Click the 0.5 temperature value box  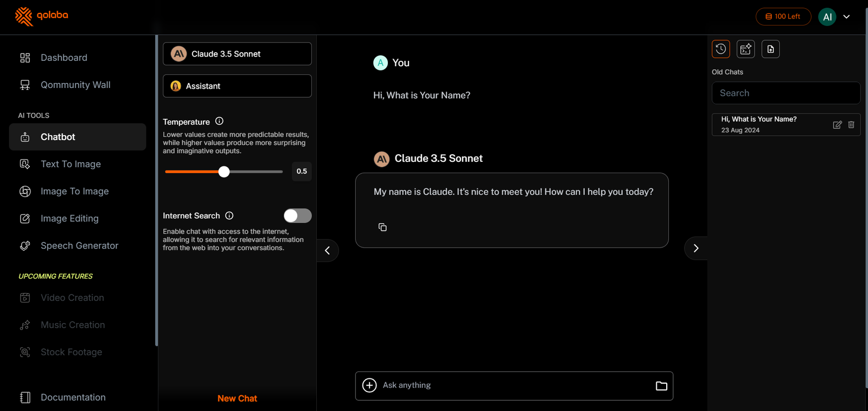pyautogui.click(x=302, y=172)
